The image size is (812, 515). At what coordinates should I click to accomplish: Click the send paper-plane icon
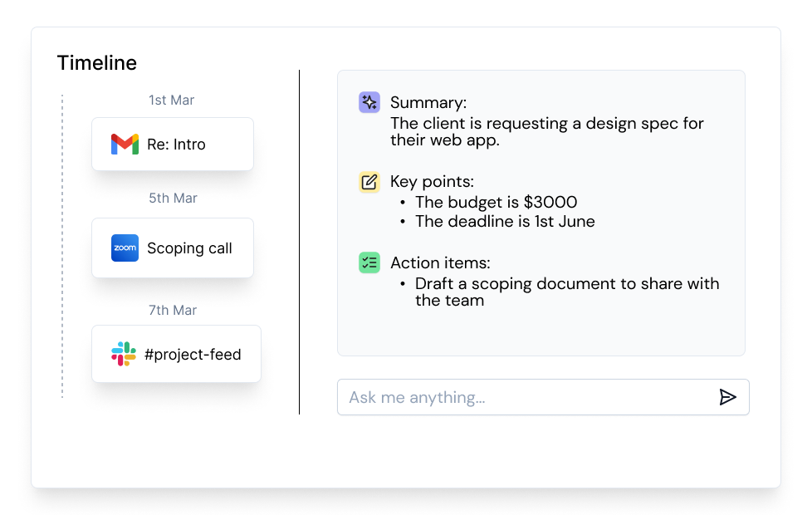click(x=728, y=397)
